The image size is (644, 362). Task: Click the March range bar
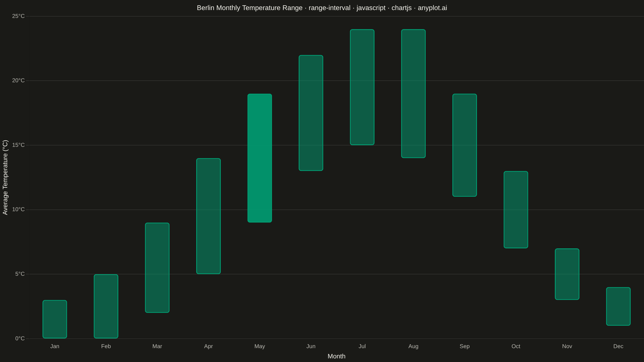click(157, 267)
